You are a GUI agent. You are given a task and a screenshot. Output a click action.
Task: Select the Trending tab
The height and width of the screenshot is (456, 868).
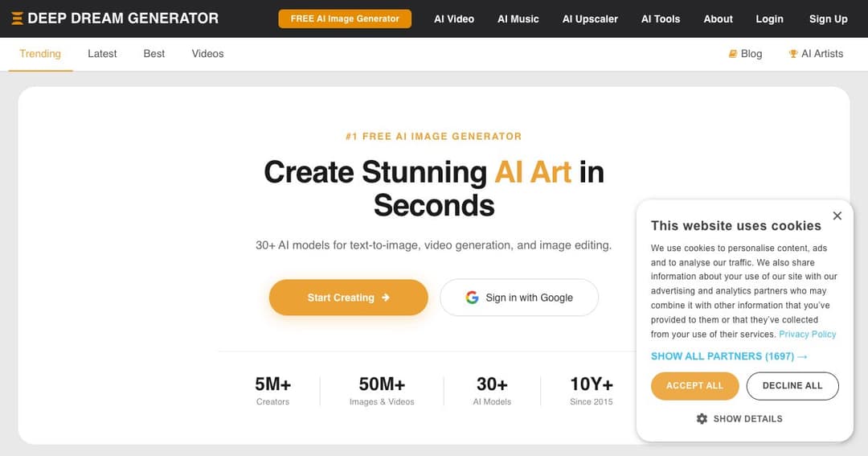click(40, 54)
